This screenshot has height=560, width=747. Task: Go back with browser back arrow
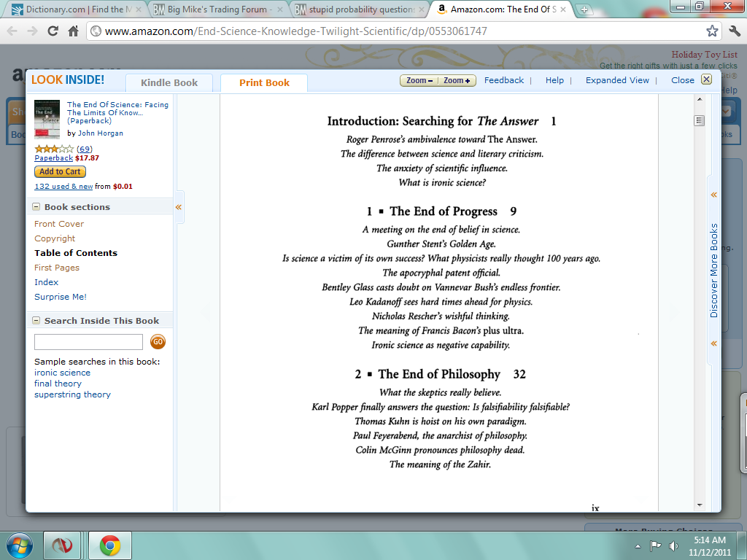coord(12,31)
